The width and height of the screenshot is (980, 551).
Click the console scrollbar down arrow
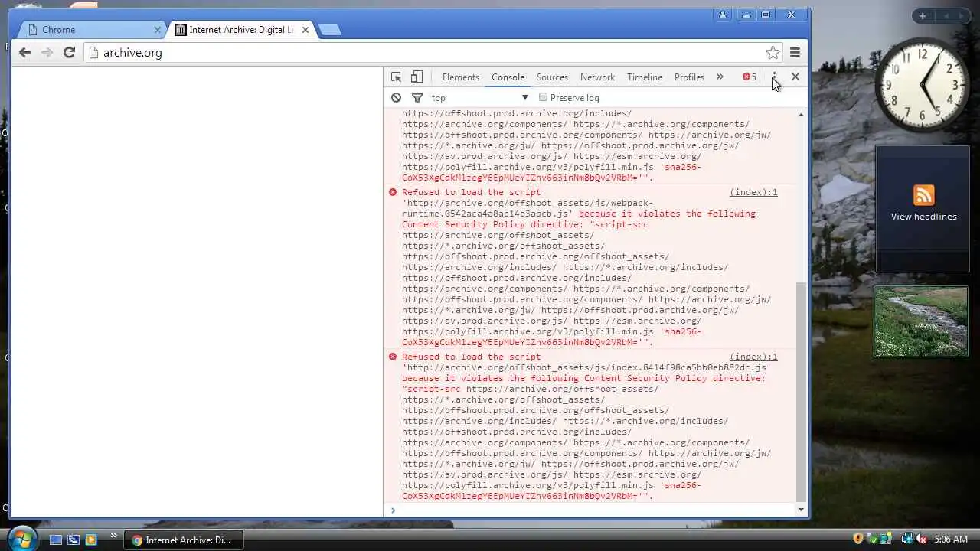coord(802,510)
